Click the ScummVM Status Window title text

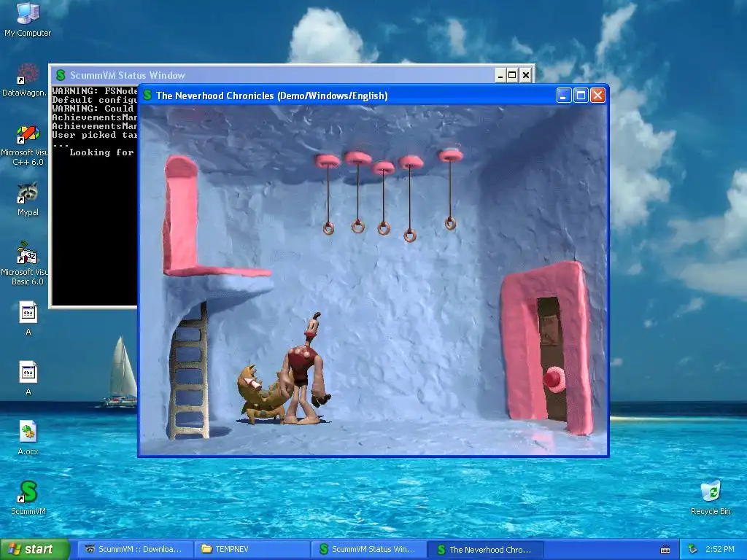point(128,75)
